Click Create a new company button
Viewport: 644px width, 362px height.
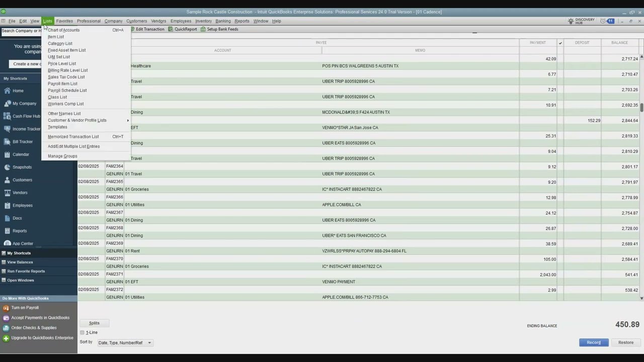point(26,64)
